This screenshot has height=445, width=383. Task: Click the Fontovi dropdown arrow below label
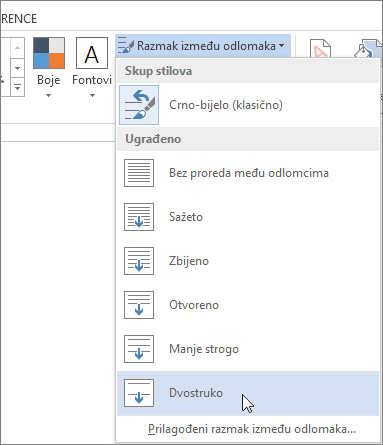click(92, 96)
